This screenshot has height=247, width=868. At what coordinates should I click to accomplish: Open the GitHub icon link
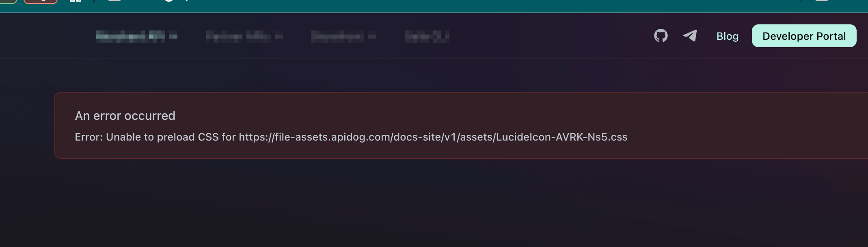point(661,36)
